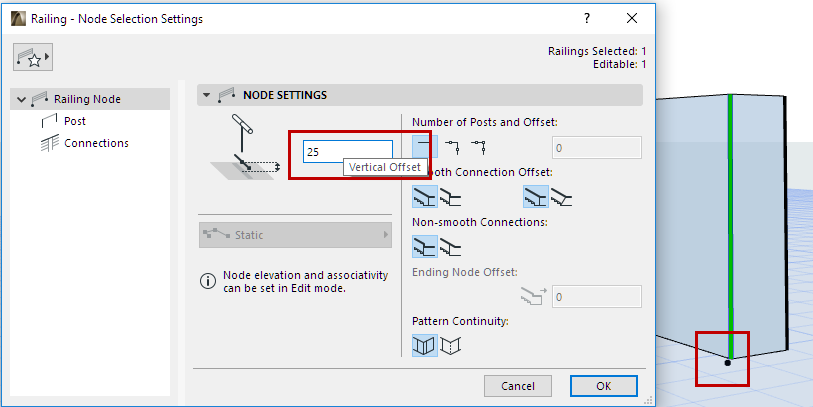The image size is (813, 407).
Task: Open the Static associativity dropdown
Action: coord(295,235)
